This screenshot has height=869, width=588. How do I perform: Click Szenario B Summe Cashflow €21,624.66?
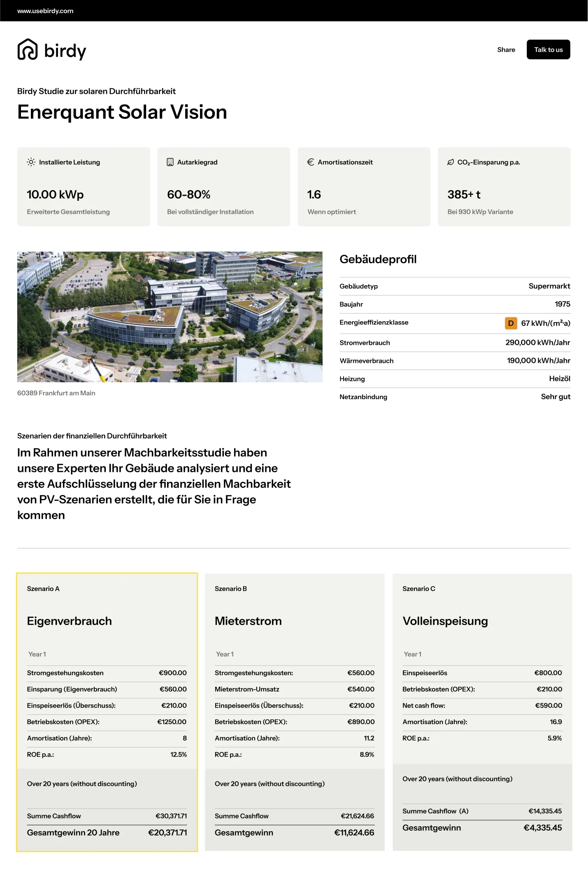[295, 816]
